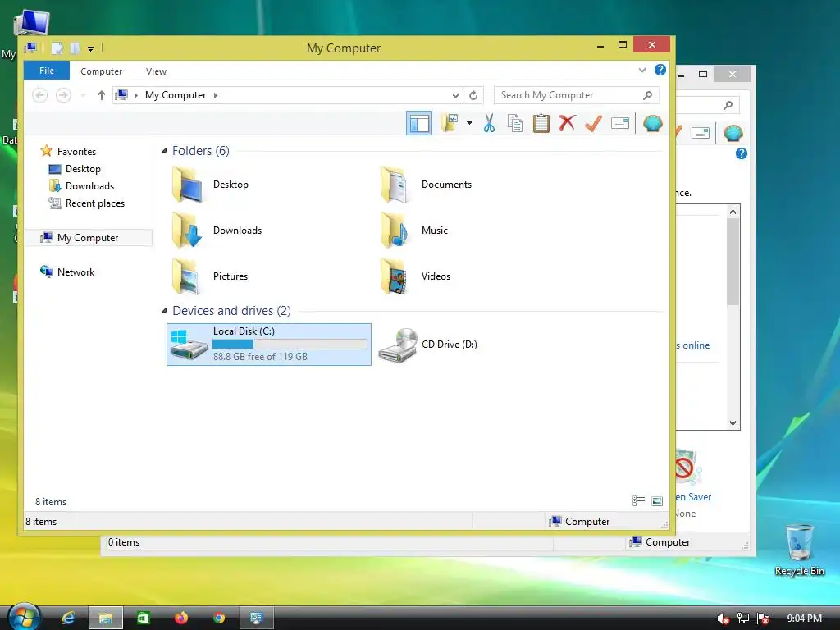This screenshot has width=840, height=630.
Task: Click the orange checkmark Properties icon
Action: [x=593, y=123]
